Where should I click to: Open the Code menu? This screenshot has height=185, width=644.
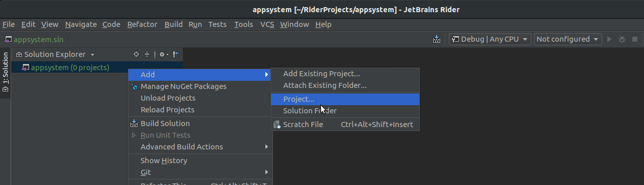(x=111, y=24)
